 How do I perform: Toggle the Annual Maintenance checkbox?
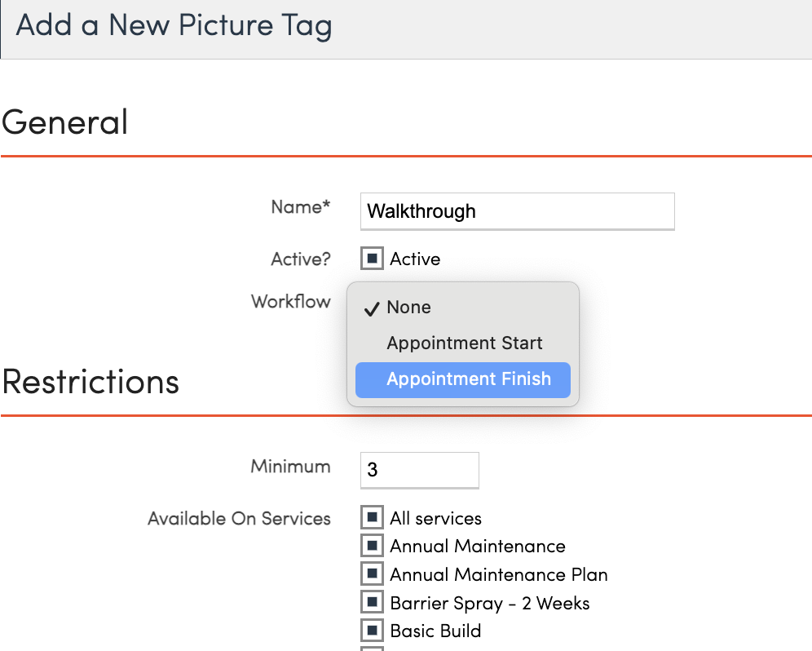point(372,546)
